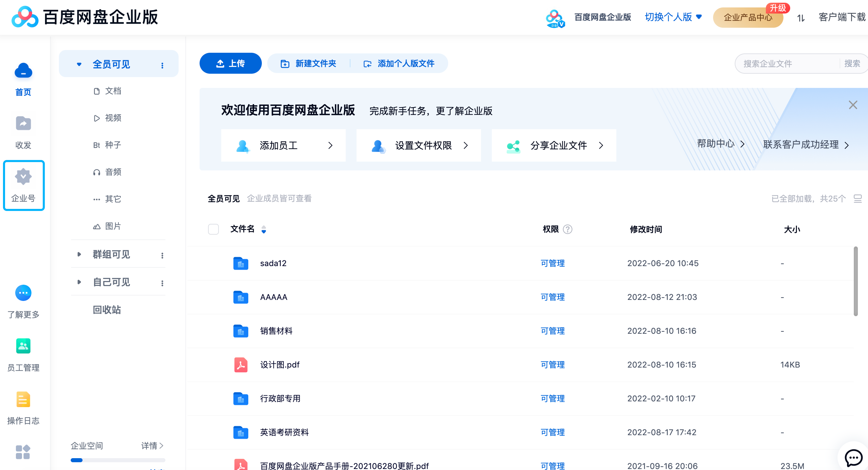Click the Baidu Netdisk logo at top left
Viewport: 868px width, 470px height.
pyautogui.click(x=24, y=17)
